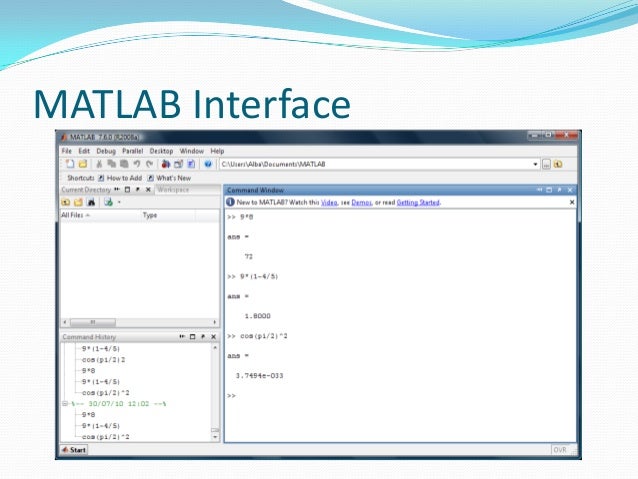Browse for folder using the ellipsis button

[x=546, y=164]
